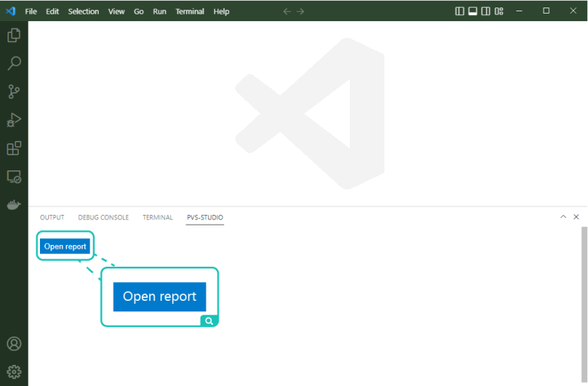Click the panel's vertical scrollbar
Image resolution: width=588 pixels, height=386 pixels.
click(584, 304)
